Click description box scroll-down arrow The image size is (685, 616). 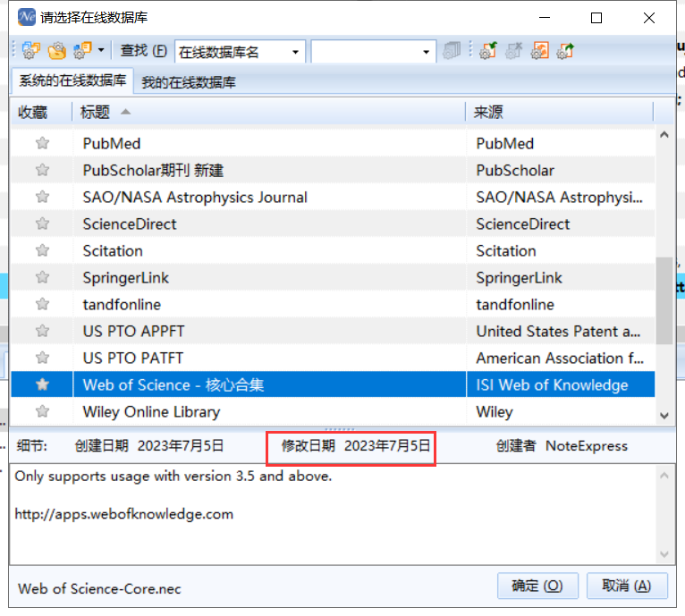pos(664,554)
